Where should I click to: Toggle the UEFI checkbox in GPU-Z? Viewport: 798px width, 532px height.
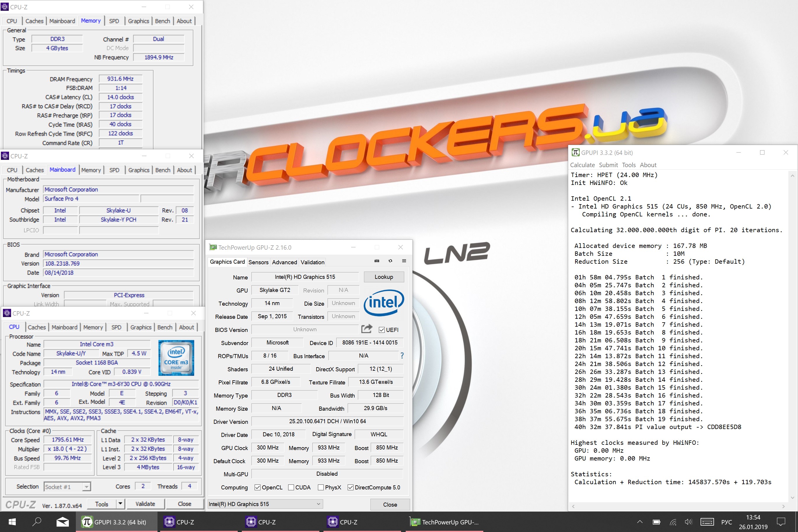[382, 330]
